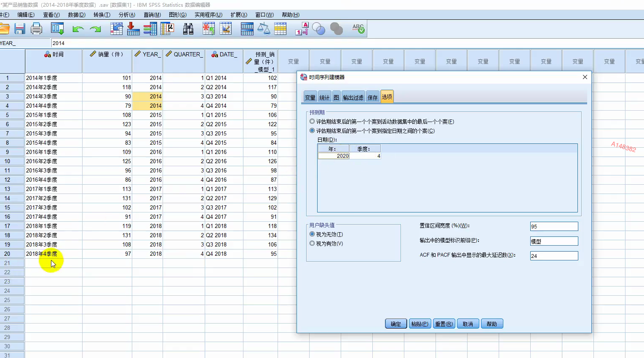
Task: Close the 时间序列建模器 dialog
Action: (x=585, y=77)
